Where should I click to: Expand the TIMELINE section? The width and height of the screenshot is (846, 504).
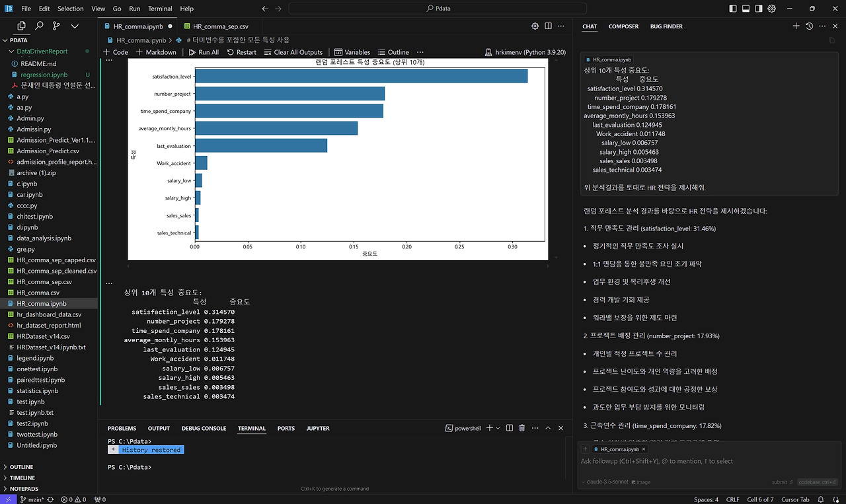22,478
